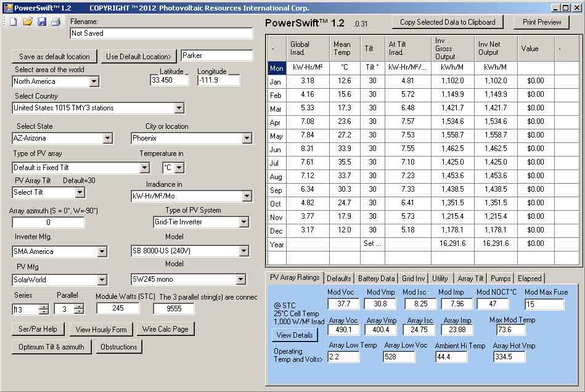The width and height of the screenshot is (585, 392).
Task: Click the Obstructions button
Action: click(x=118, y=347)
